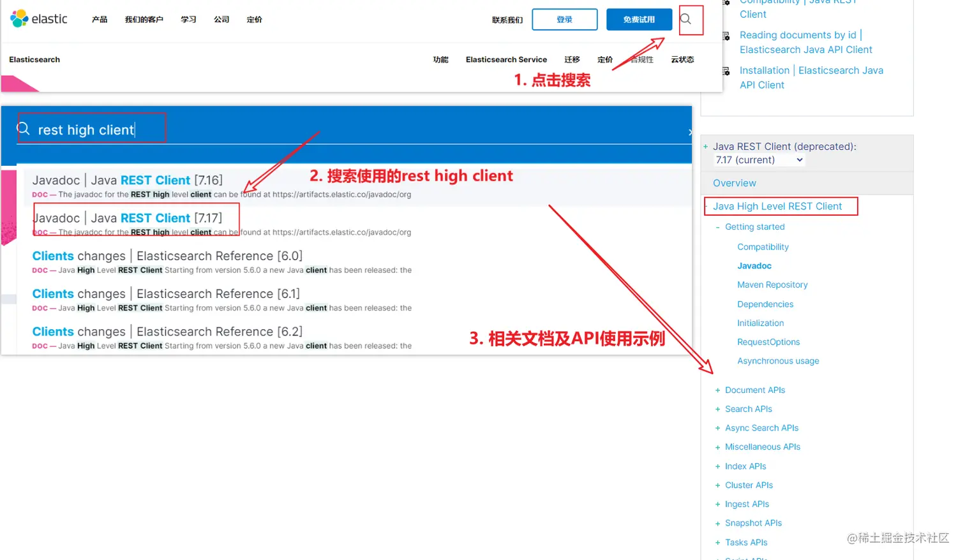This screenshot has width=965, height=560.
Task: Open Javadoc Java REST Client [7.17] result
Action: (128, 218)
